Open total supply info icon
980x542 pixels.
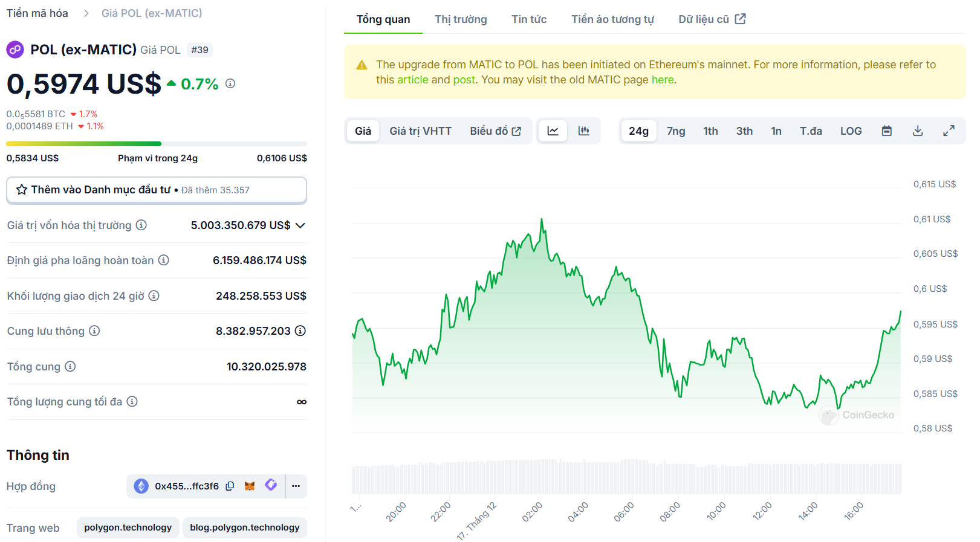pyautogui.click(x=70, y=366)
